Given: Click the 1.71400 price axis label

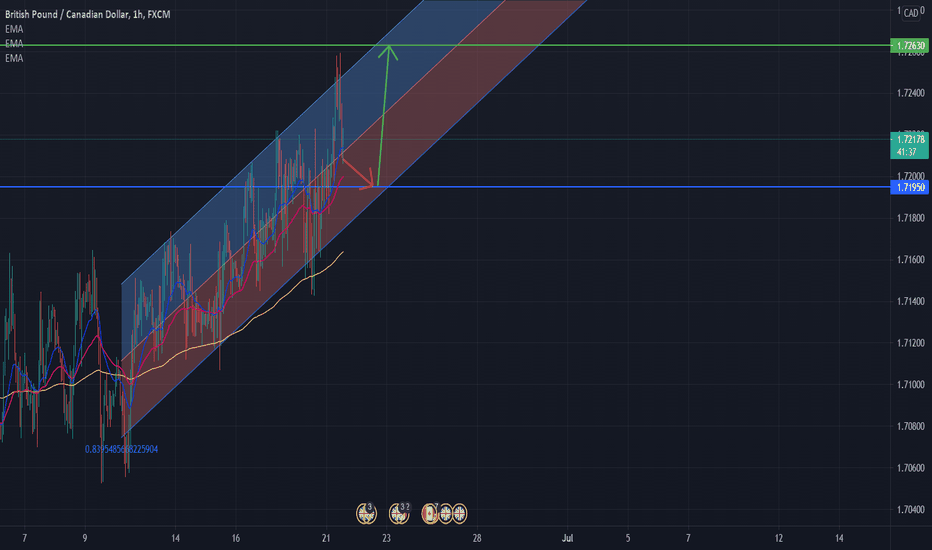Looking at the screenshot, I should pos(911,301).
